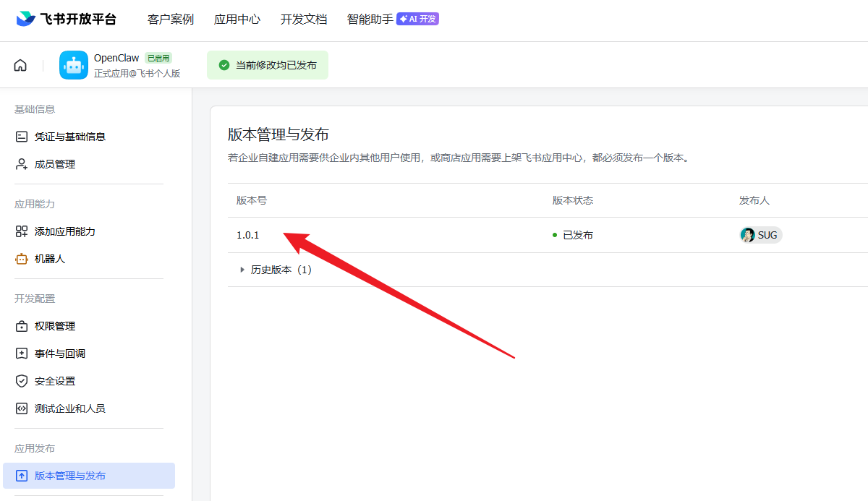Screen dimensions: 868x501
Task: Click the 已发布 version status
Action: pos(577,235)
